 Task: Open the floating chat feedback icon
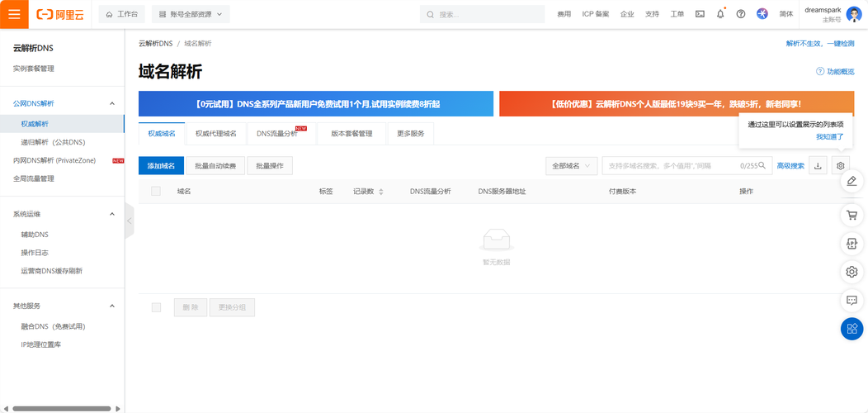(x=852, y=301)
